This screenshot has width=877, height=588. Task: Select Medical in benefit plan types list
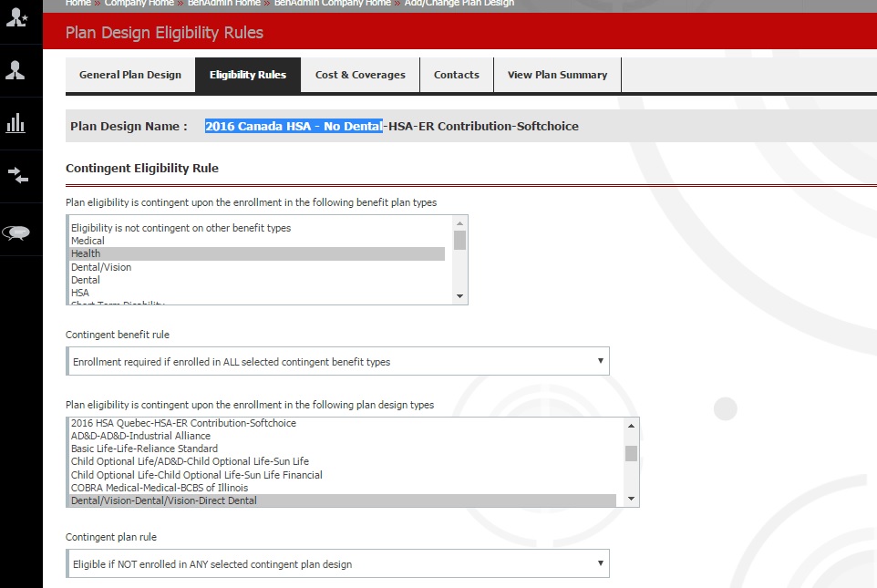[257, 241]
